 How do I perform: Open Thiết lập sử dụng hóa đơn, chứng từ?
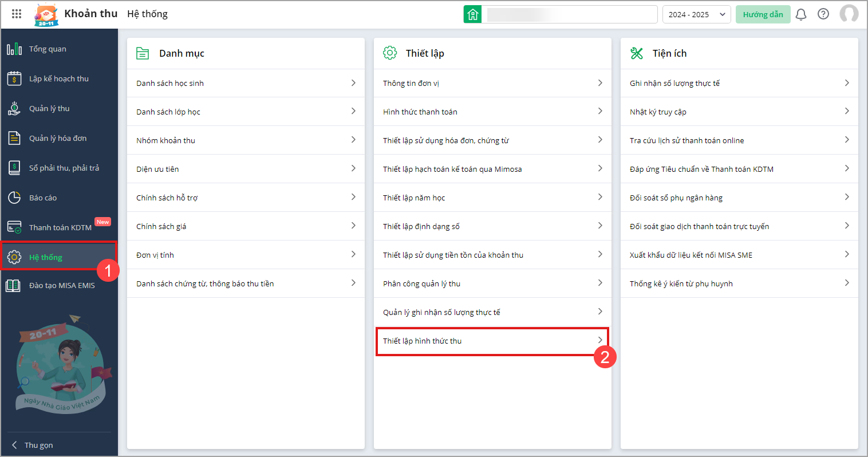click(x=492, y=140)
